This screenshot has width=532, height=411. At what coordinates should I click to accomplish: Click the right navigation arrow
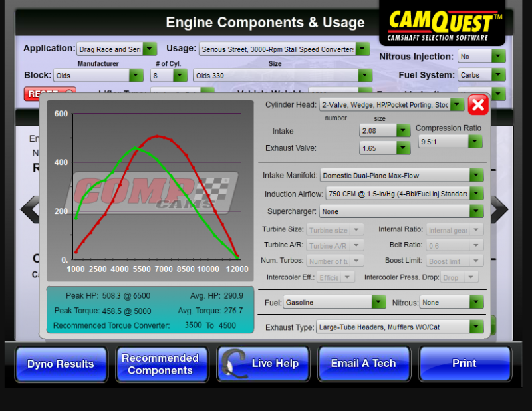click(x=500, y=209)
